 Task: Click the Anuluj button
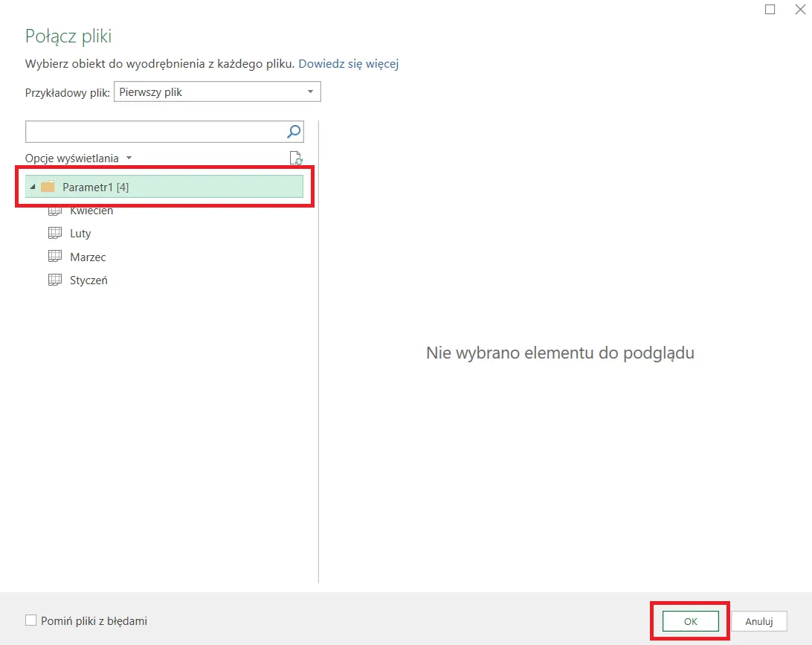tap(759, 621)
